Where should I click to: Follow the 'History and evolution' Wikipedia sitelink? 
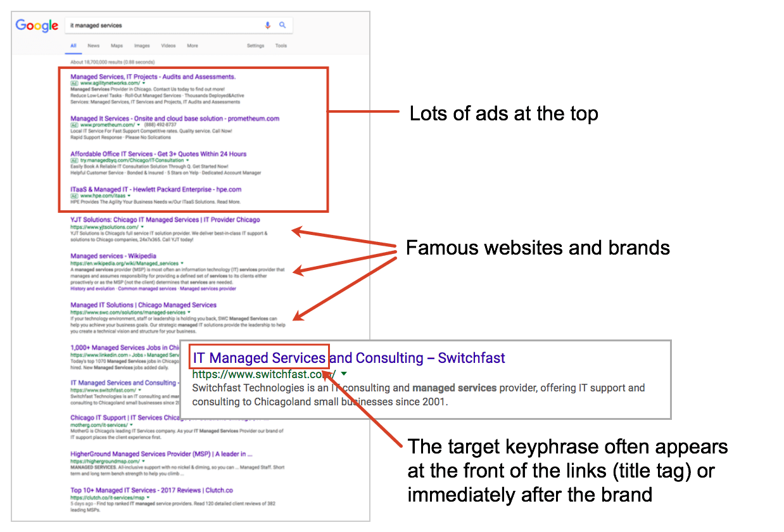(x=93, y=289)
